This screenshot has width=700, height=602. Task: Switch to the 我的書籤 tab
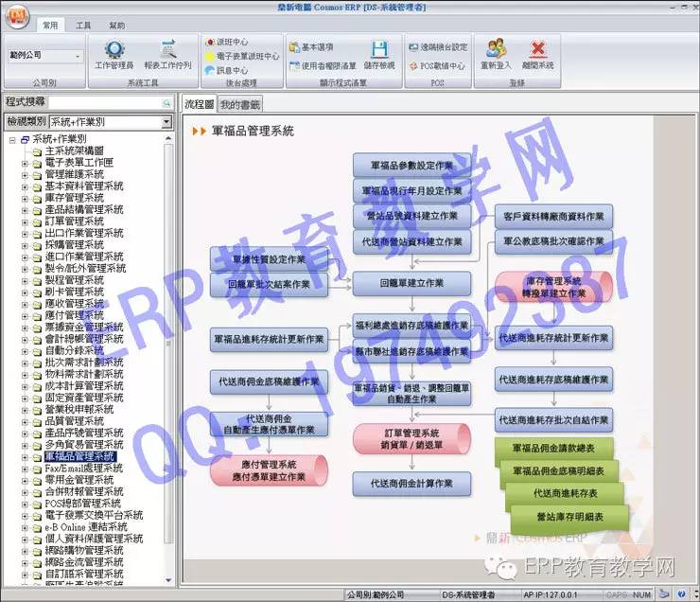234,103
